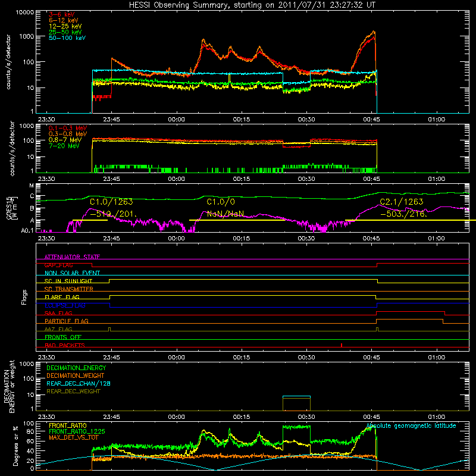The image size is (476, 476).
Task: Click the vertical 'Flags' axis label
Action: tap(24, 297)
